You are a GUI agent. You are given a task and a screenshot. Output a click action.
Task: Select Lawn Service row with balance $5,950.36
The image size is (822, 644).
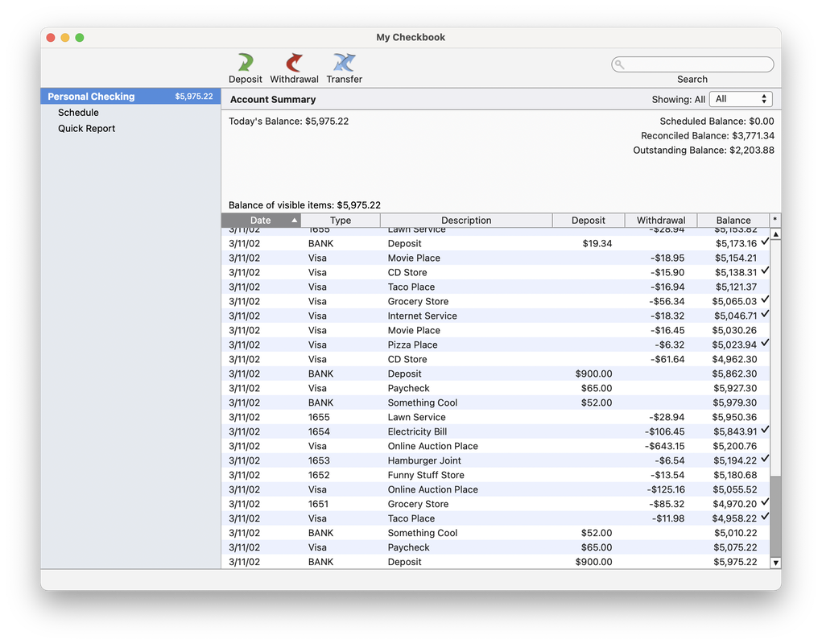click(x=496, y=417)
